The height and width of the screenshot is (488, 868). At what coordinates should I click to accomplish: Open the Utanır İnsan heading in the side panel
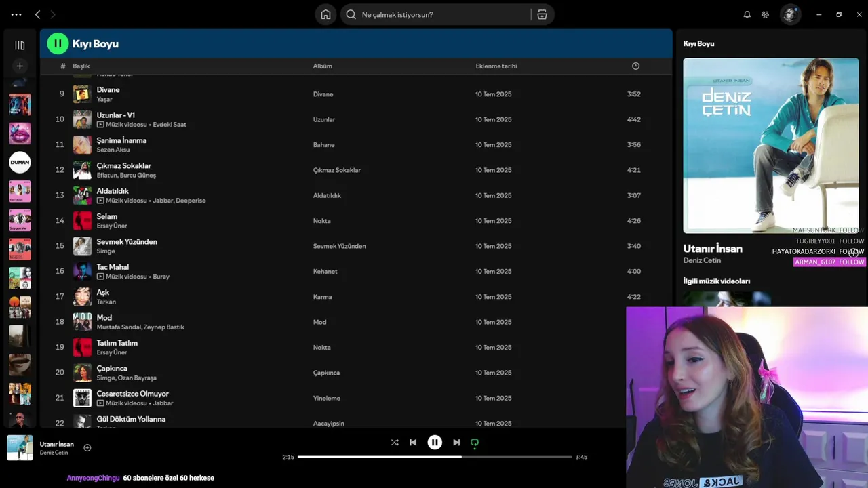[713, 249]
